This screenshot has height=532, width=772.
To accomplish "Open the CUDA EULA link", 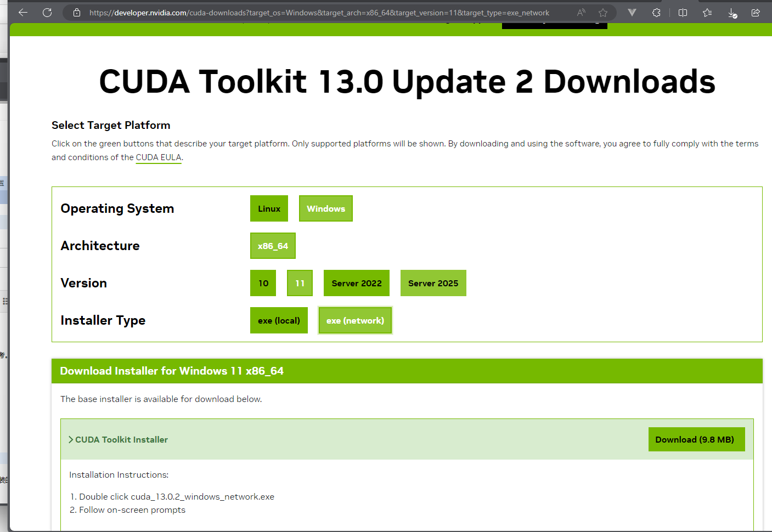I will tap(159, 157).
